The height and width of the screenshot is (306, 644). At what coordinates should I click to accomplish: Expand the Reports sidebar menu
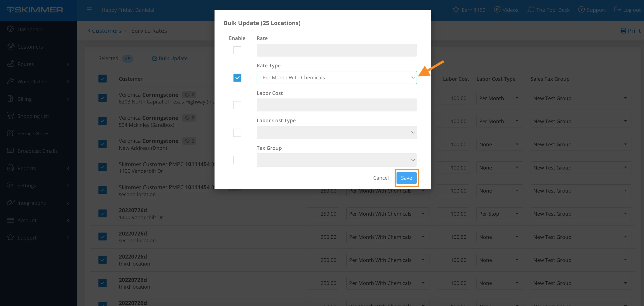click(x=37, y=168)
